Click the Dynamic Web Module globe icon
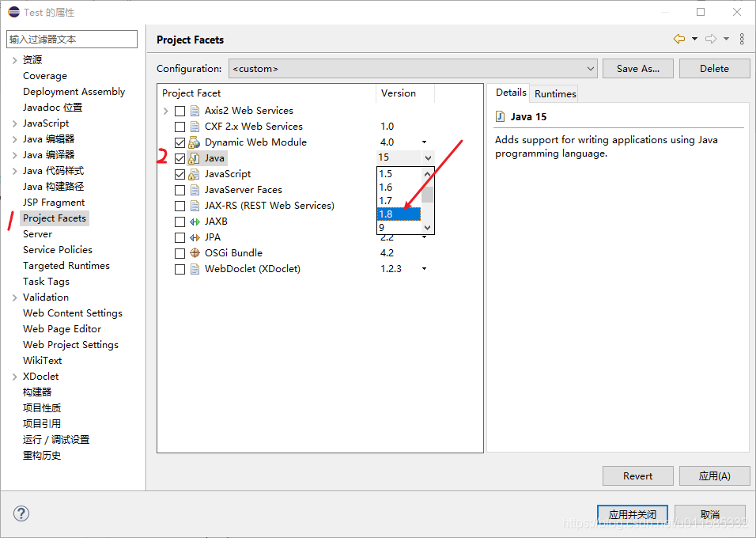The height and width of the screenshot is (538, 756). tap(195, 143)
